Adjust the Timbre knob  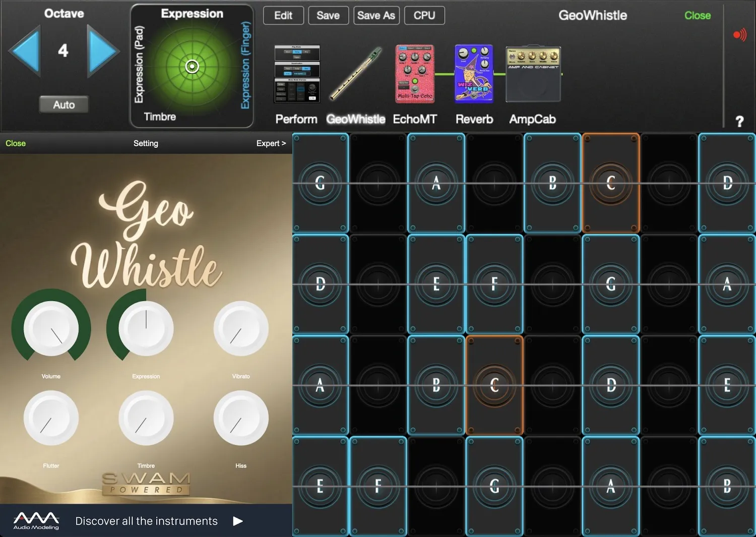click(146, 418)
